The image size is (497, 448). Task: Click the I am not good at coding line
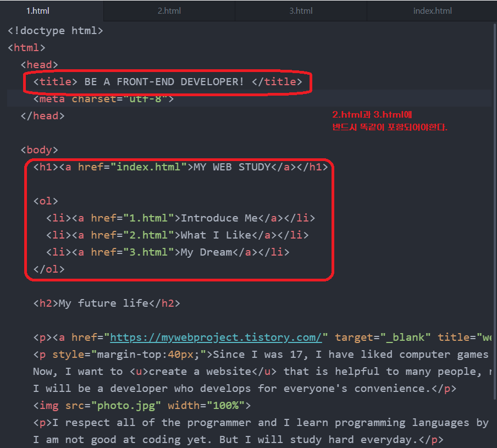239,440
